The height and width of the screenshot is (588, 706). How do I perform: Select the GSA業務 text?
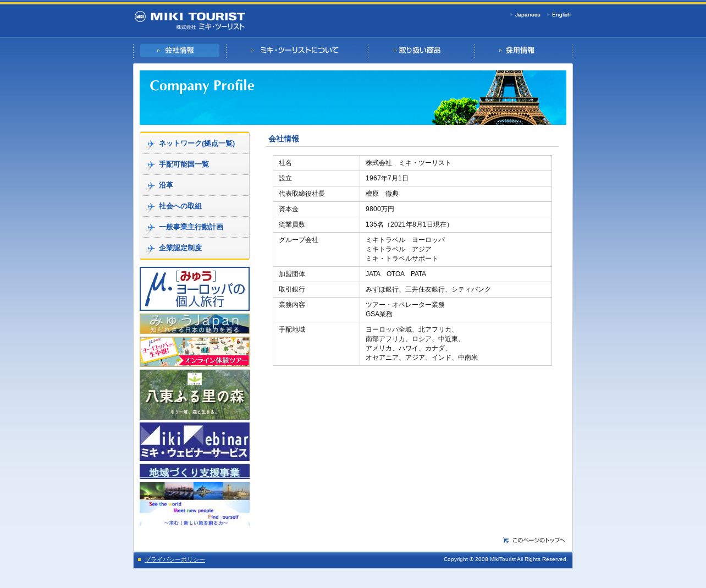coord(379,314)
